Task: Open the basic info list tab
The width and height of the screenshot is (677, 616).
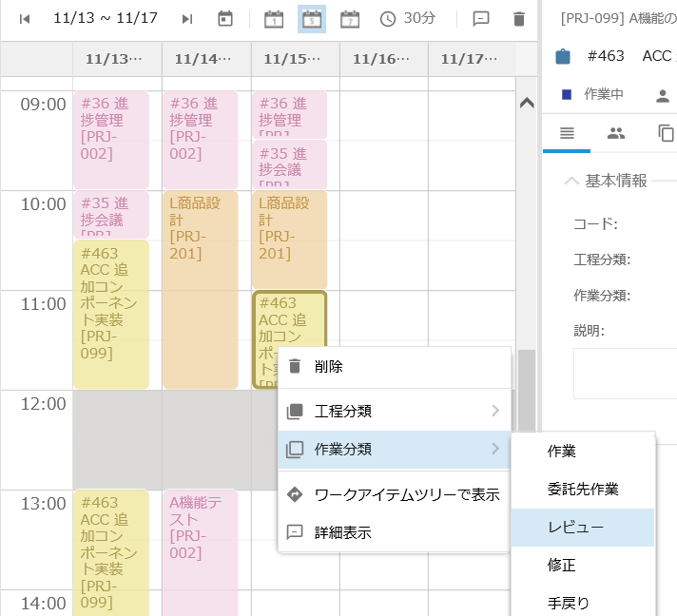Action: click(567, 133)
